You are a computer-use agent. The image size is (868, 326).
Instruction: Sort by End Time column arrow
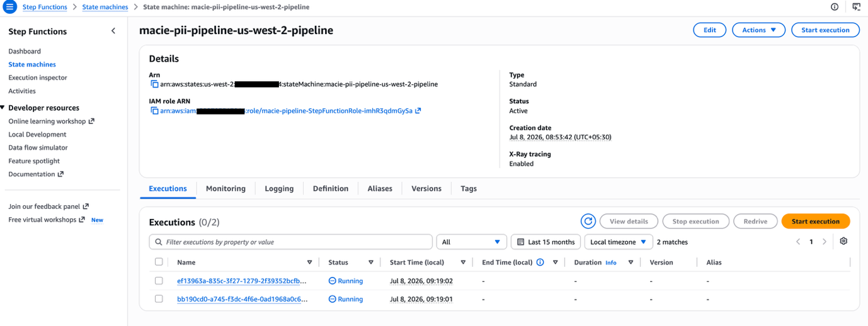[555, 262]
